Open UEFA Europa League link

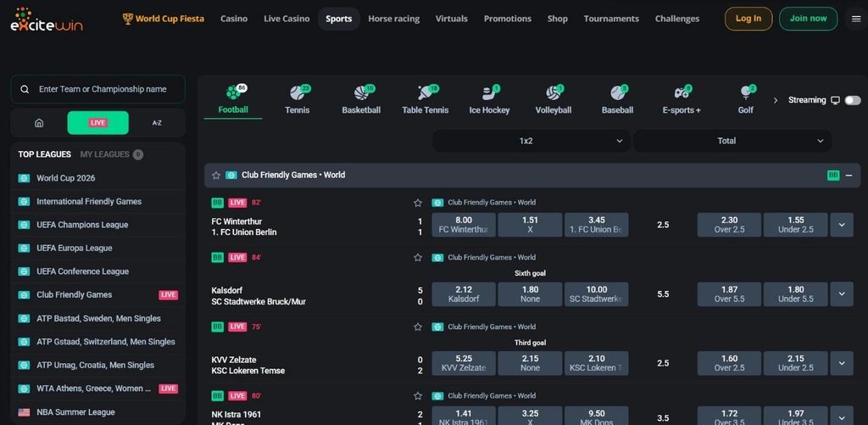point(75,249)
